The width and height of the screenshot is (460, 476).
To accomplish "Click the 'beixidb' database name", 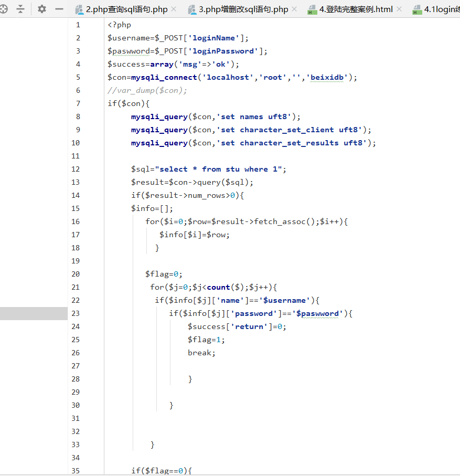I will point(327,78).
